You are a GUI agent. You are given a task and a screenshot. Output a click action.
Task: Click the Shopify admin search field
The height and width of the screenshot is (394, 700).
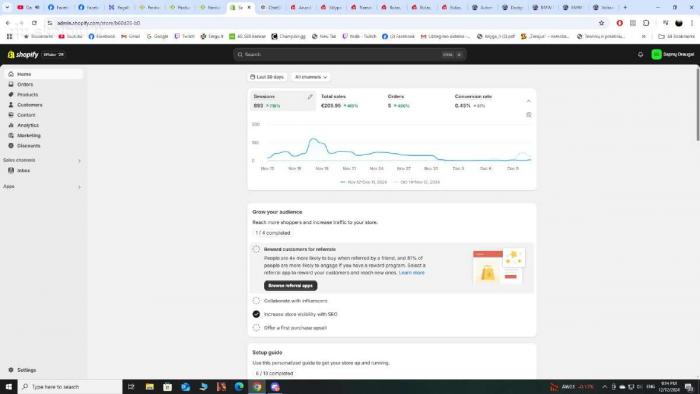pos(350,54)
